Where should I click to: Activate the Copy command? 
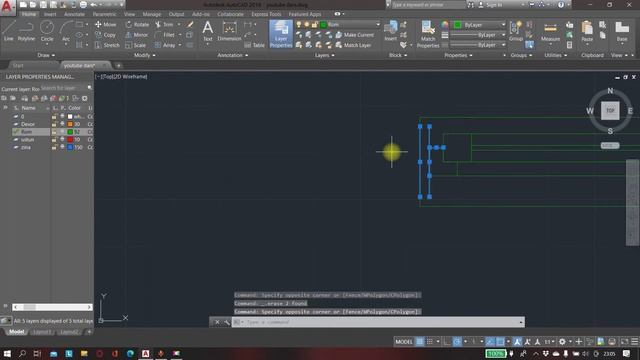point(105,35)
